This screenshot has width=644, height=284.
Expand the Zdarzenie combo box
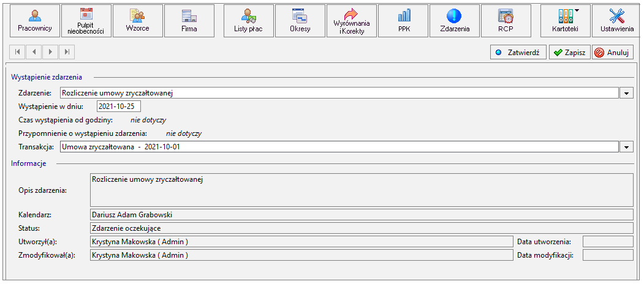point(626,93)
